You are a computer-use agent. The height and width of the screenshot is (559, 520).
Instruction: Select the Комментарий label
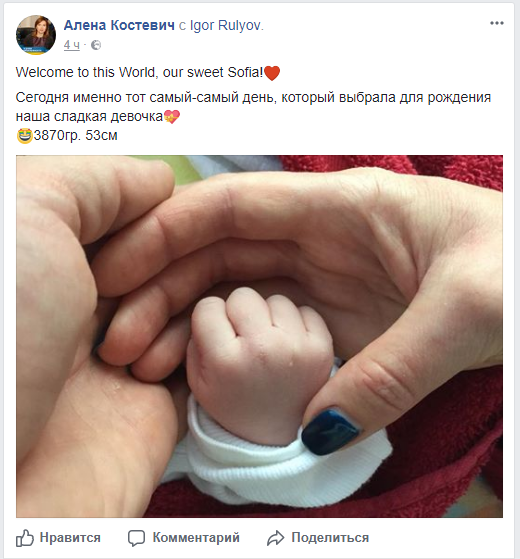(196, 537)
